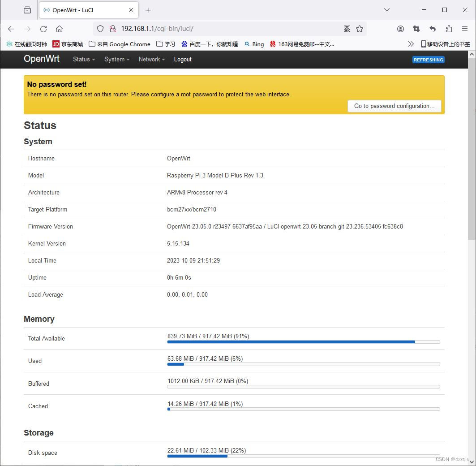Click the Total Available memory progress bar
Viewport: 476px width, 466px height.
303,342
